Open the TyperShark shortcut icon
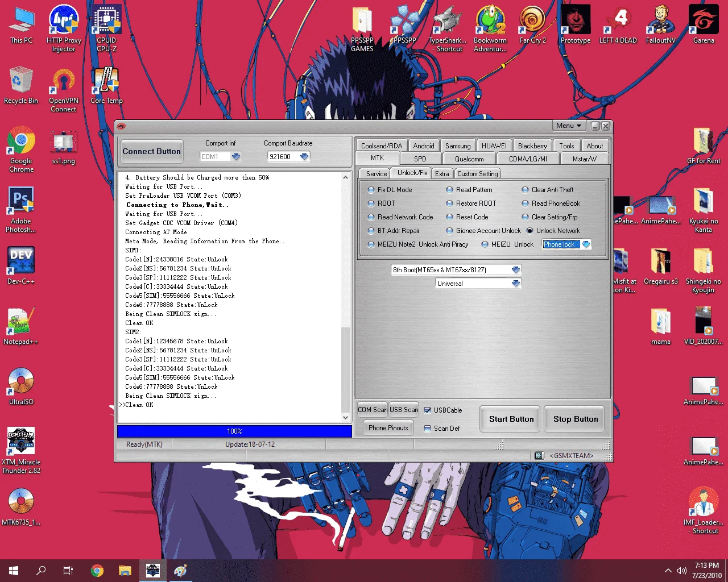This screenshot has width=728, height=582. (x=448, y=28)
